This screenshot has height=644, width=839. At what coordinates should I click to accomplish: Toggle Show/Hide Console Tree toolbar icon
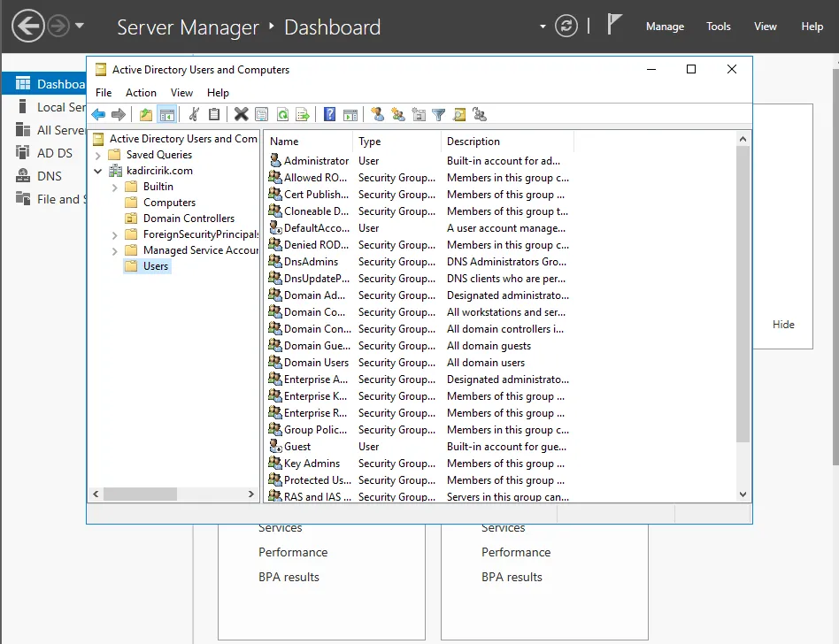coord(167,114)
